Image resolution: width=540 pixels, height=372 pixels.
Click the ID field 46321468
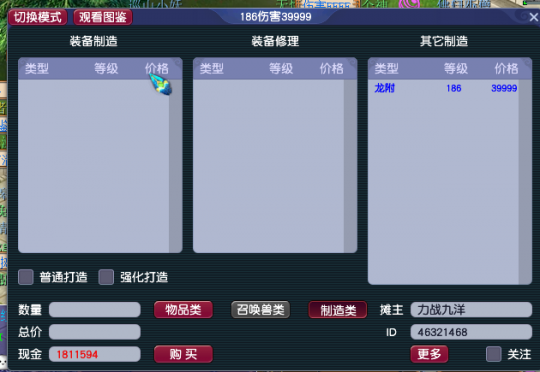[x=471, y=332]
